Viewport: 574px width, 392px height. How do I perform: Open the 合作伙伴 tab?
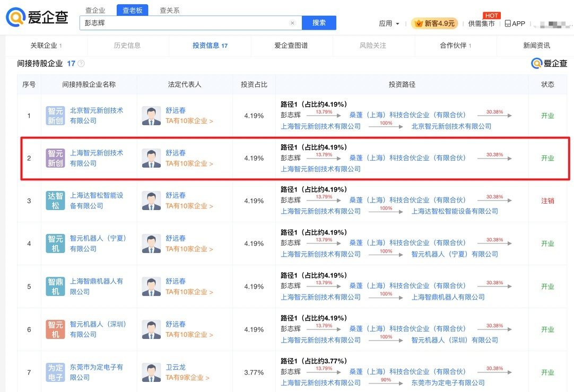click(455, 46)
